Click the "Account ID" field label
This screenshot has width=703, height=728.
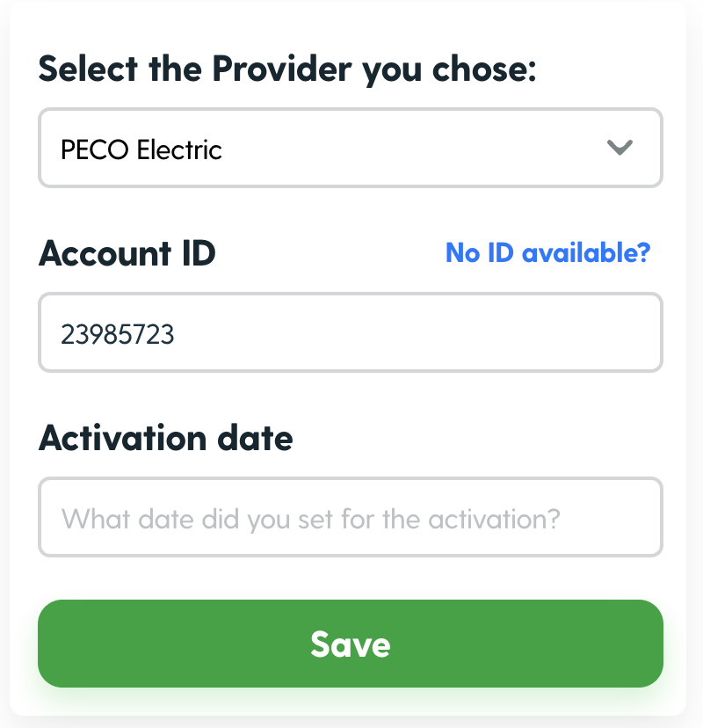pos(127,253)
